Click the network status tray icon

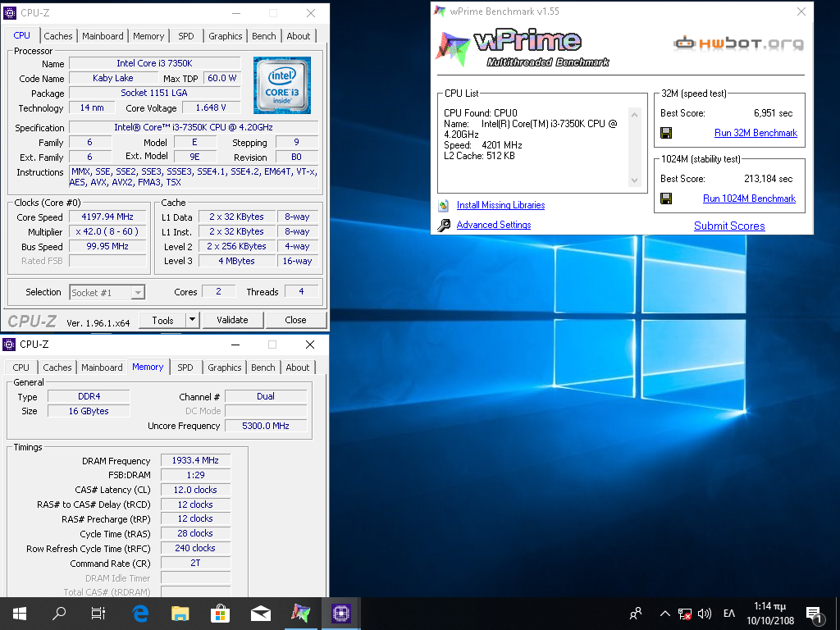[685, 614]
